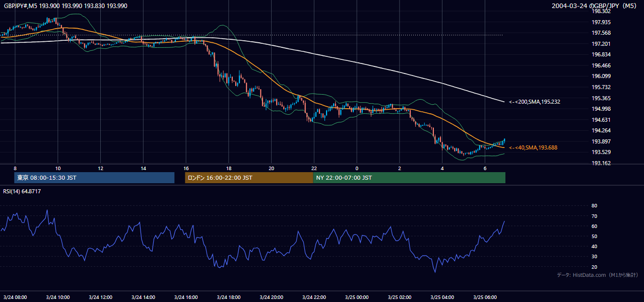The image size is (644, 302).
Task: Click the 3/25 06:00 time axis label
Action: [485, 297]
